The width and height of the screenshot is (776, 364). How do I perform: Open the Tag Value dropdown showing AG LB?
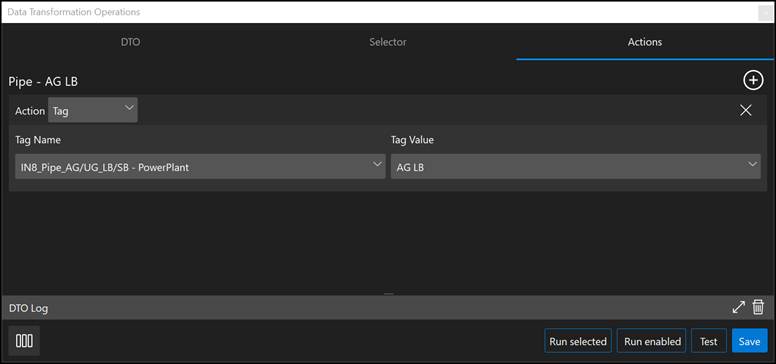pyautogui.click(x=576, y=167)
